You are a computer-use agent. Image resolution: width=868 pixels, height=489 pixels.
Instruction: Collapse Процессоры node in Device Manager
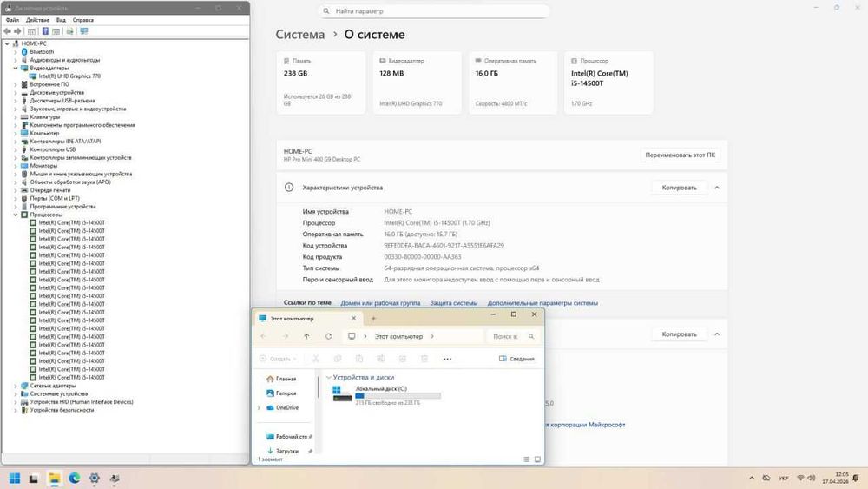tap(16, 215)
